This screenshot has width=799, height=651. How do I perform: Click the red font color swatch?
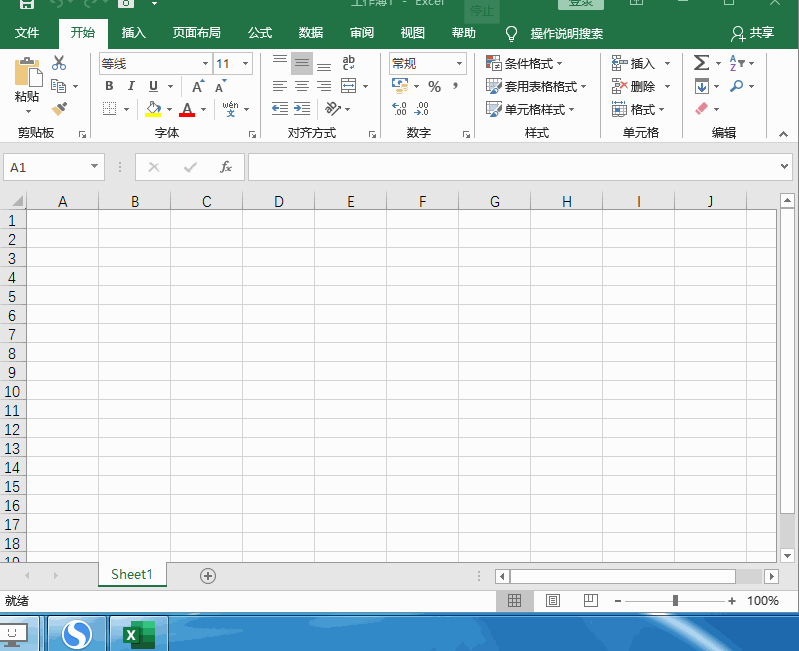[187, 109]
